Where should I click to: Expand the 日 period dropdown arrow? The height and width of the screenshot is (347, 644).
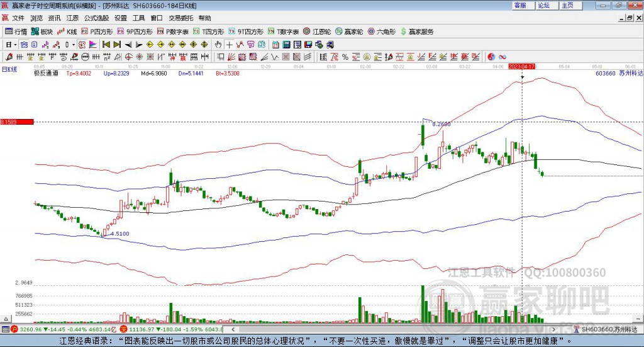click(15, 45)
